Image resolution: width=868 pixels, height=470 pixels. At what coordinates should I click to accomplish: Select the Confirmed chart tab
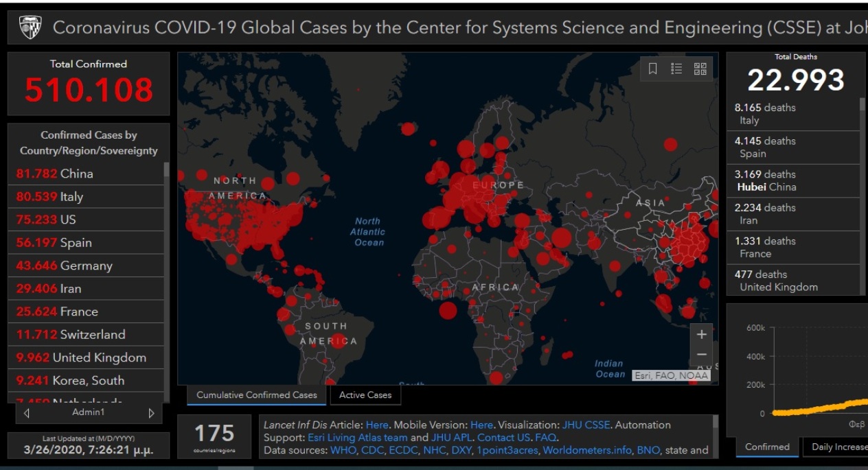tap(766, 447)
